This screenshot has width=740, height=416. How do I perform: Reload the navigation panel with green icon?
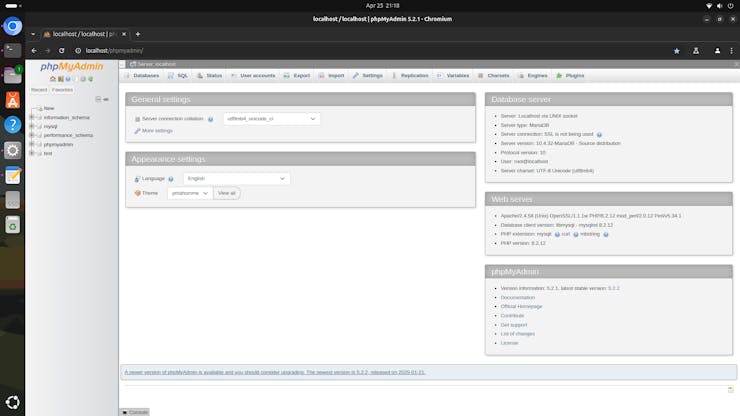(91, 79)
